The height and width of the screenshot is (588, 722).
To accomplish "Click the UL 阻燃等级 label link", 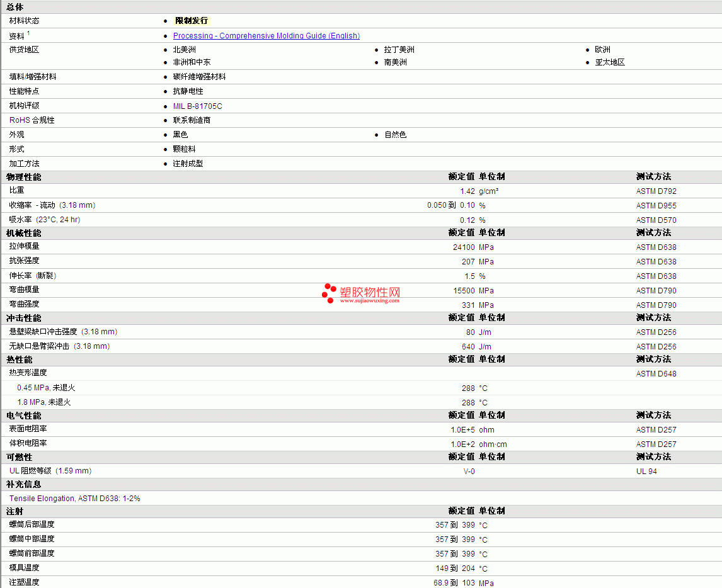I will pyautogui.click(x=30, y=471).
